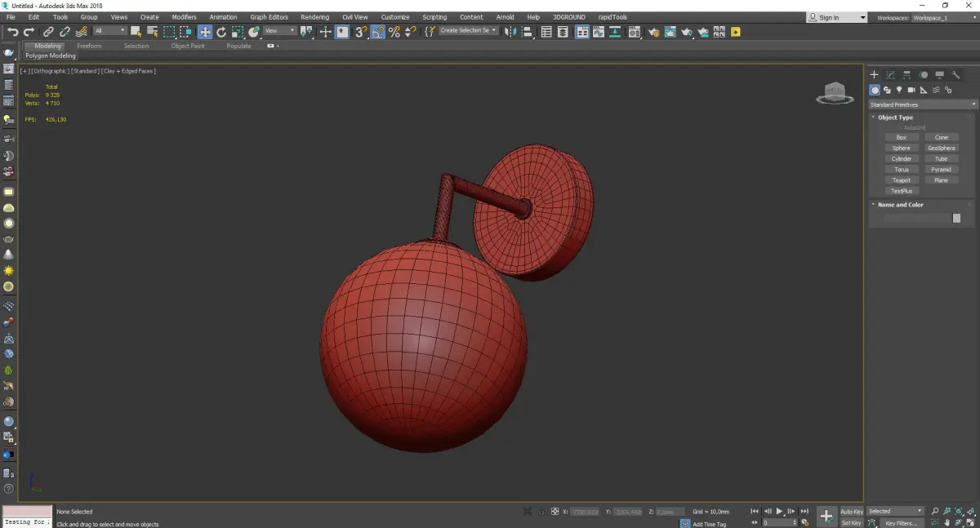
Task: Open the Modifiers menu
Action: point(184,17)
